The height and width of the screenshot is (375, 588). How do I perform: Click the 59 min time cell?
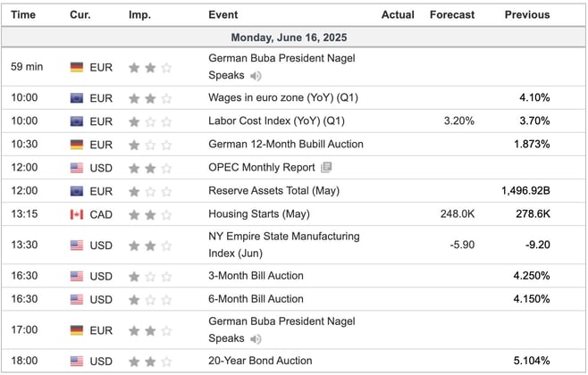click(27, 67)
